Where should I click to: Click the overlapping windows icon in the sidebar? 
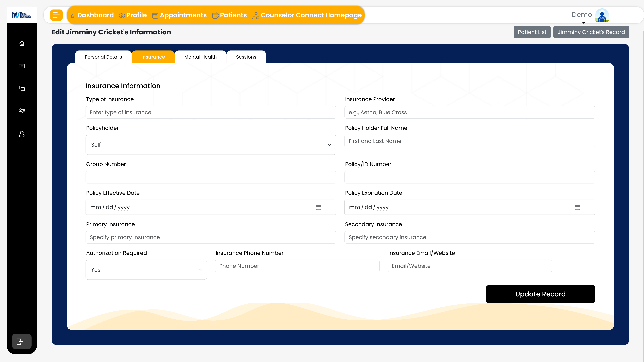22,88
